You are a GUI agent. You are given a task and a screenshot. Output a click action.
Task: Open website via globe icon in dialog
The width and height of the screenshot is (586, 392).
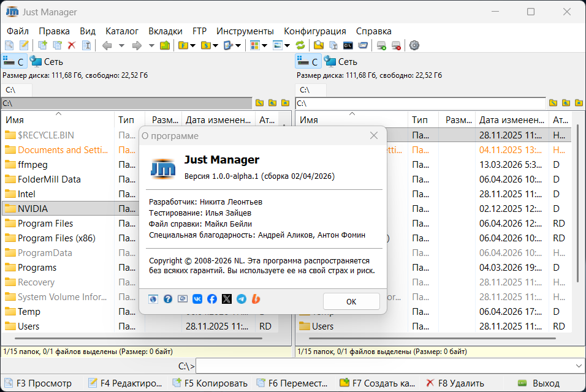pyautogui.click(x=153, y=299)
